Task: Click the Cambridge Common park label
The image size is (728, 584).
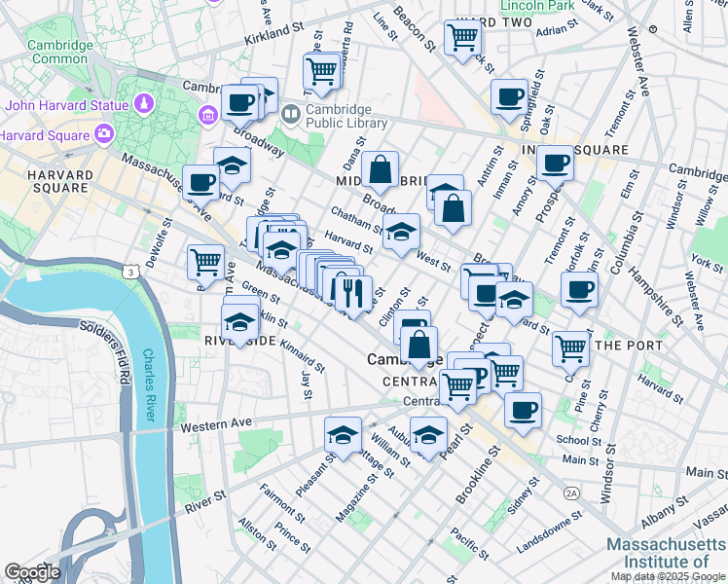Action: click(x=60, y=52)
